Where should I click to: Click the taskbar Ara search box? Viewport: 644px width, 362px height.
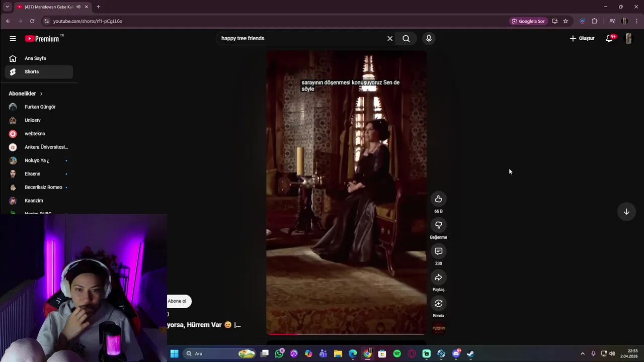[219, 353]
